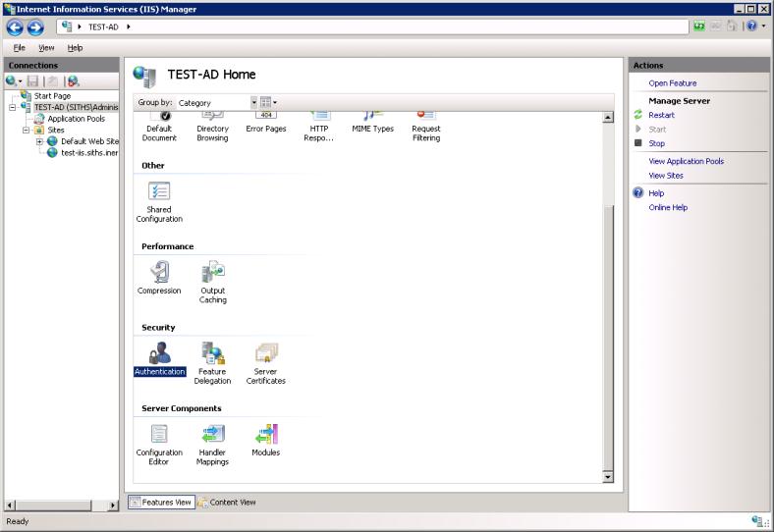Click the Back navigation arrow
Screen dimensions: 774x532
[15, 27]
